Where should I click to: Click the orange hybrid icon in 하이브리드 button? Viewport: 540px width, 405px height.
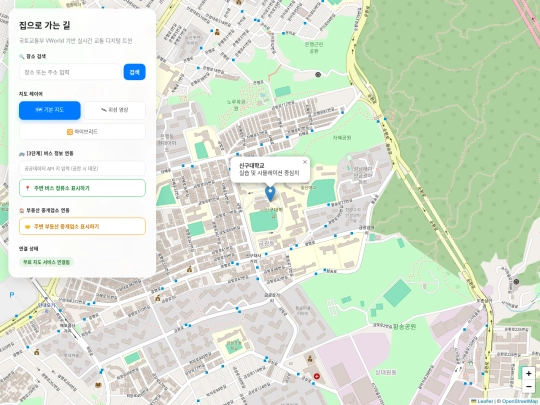70,132
